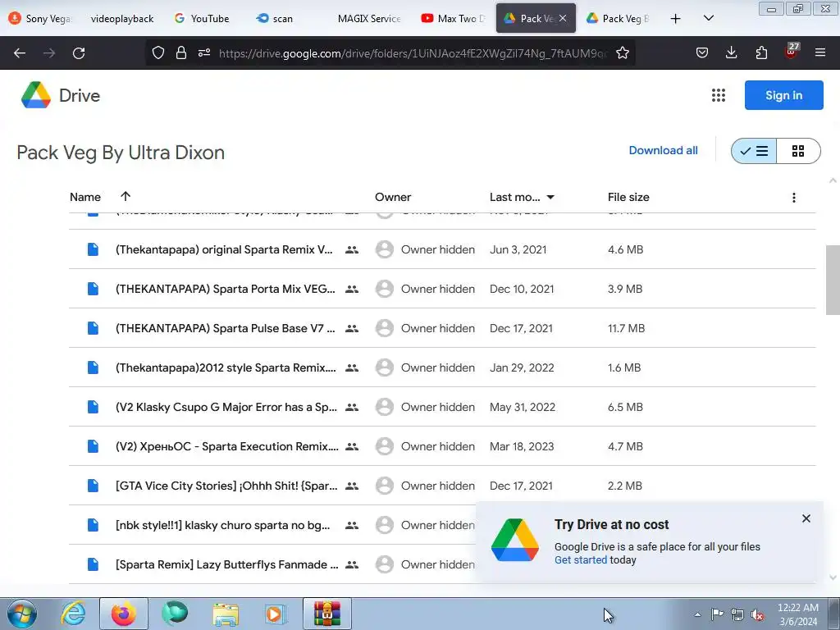Click the Action Center flag tray icon
The height and width of the screenshot is (630, 840).
pyautogui.click(x=717, y=614)
